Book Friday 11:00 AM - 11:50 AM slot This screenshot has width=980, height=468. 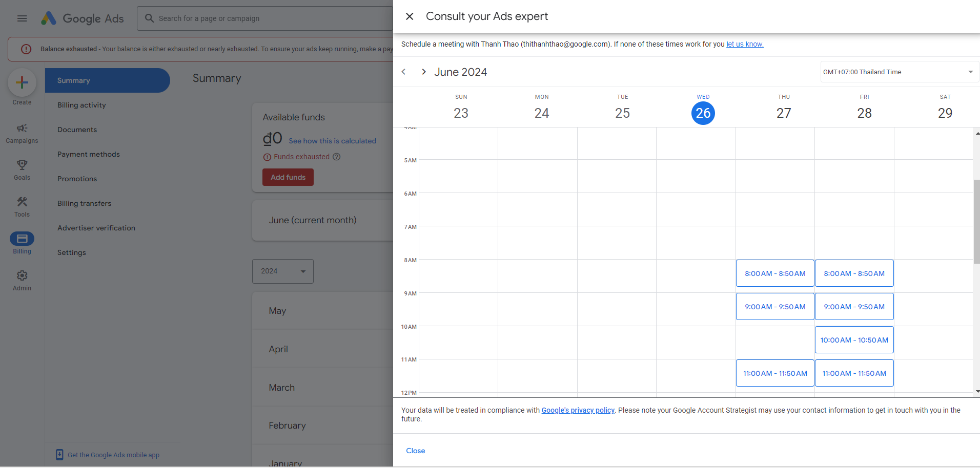tap(854, 373)
